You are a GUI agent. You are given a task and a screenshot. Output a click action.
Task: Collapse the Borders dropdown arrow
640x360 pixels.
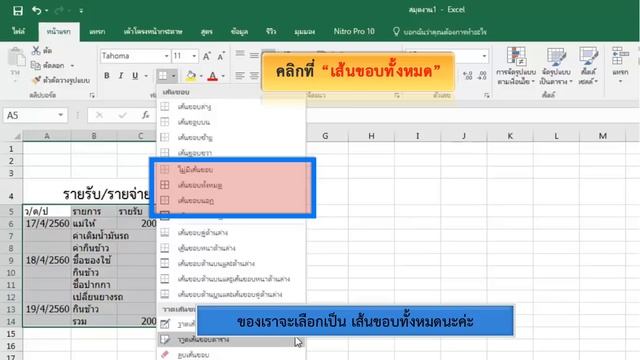coord(173,76)
